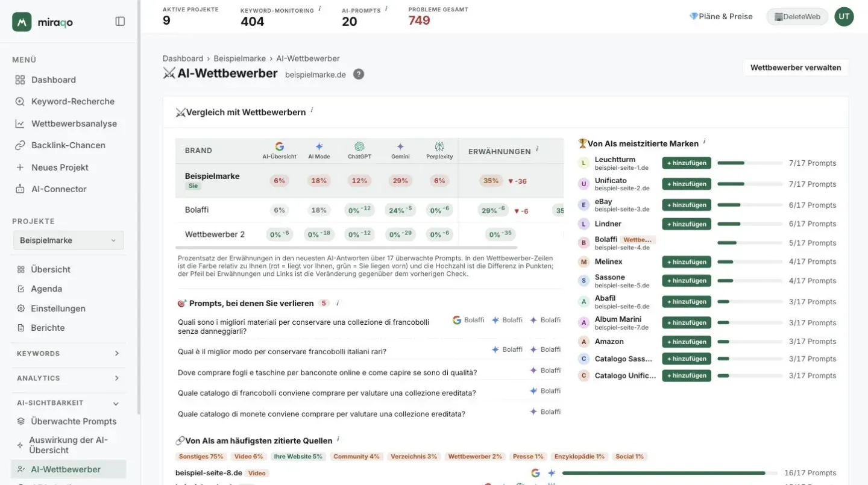Click AI Mode column star icon
Screen dimensions: 868x485
[x=319, y=146]
